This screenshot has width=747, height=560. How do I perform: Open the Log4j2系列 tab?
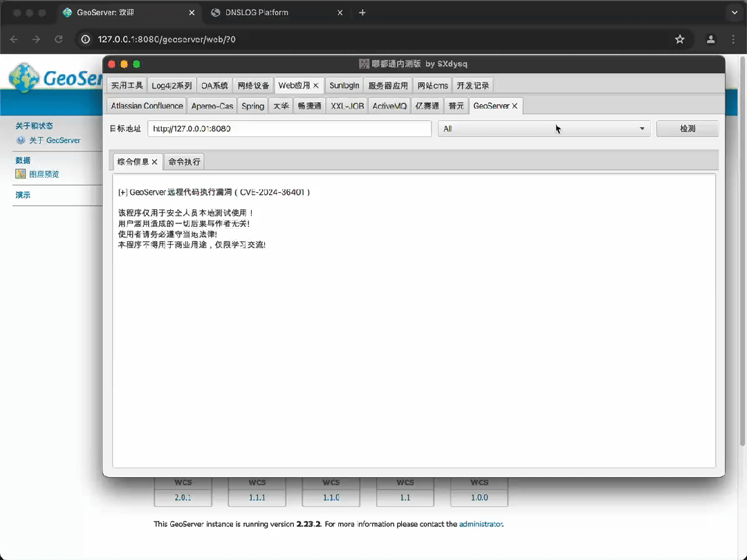172,86
